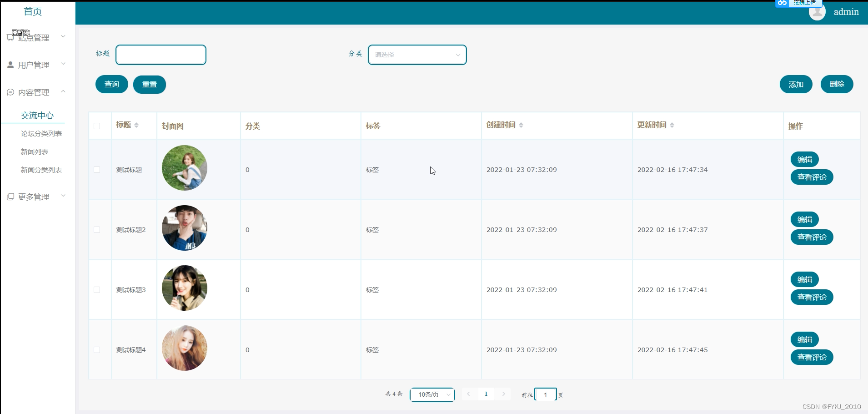Click the 前往 page number input
Screen dimensions: 868x414
click(546, 394)
